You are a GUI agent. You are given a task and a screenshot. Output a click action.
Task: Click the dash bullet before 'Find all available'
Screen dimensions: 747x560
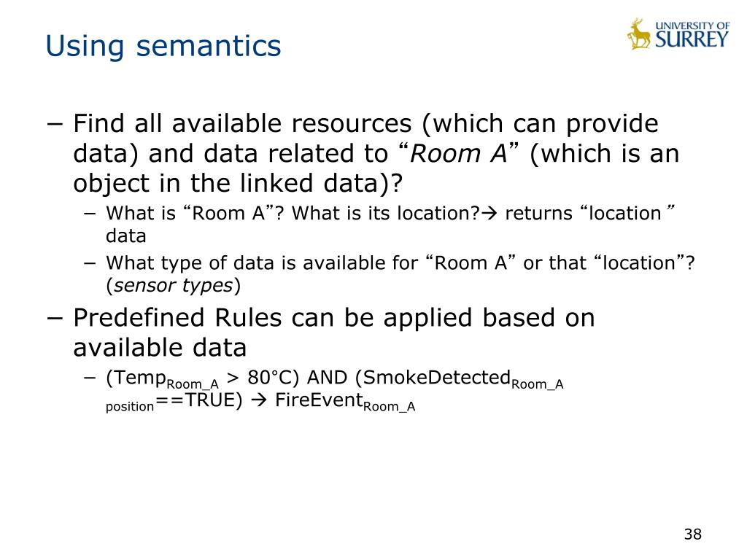[55, 124]
